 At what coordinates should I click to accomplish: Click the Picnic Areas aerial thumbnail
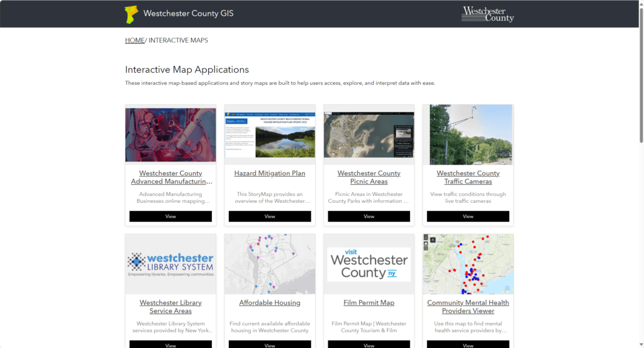pos(369,135)
